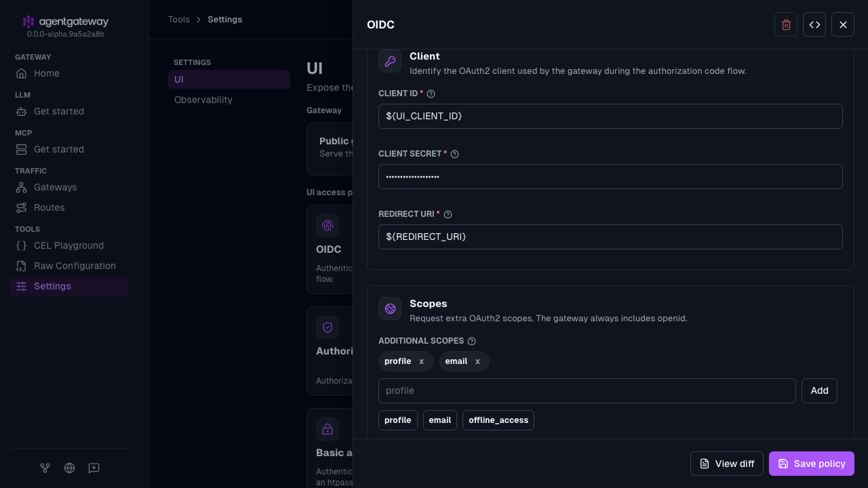Click the version text 0.0.0-alpha.9a5a2a8b
This screenshot has width=868, height=488.
66,34
